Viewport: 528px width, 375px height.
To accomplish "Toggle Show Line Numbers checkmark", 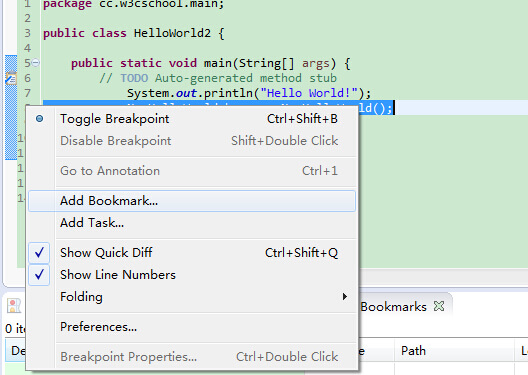I will tap(39, 275).
